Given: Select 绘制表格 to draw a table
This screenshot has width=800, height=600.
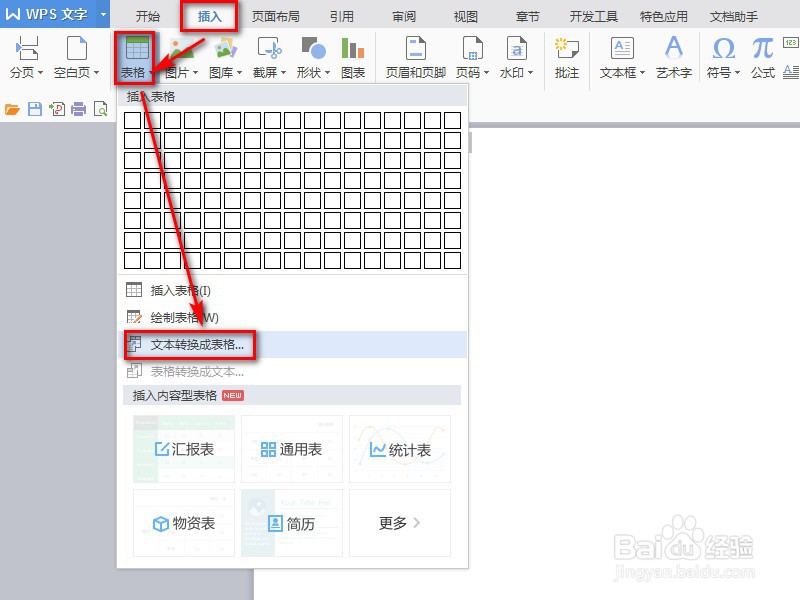Looking at the screenshot, I should [184, 317].
